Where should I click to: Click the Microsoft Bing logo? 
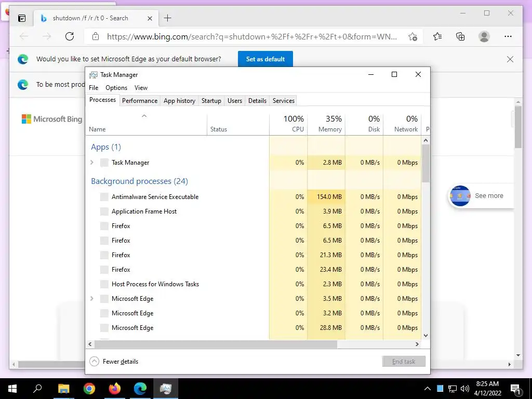click(x=52, y=119)
